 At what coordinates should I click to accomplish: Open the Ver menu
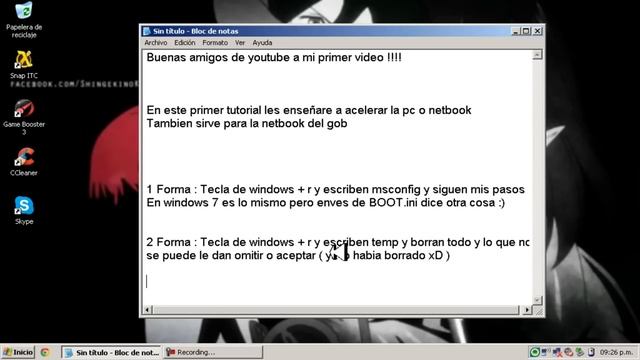coord(240,42)
